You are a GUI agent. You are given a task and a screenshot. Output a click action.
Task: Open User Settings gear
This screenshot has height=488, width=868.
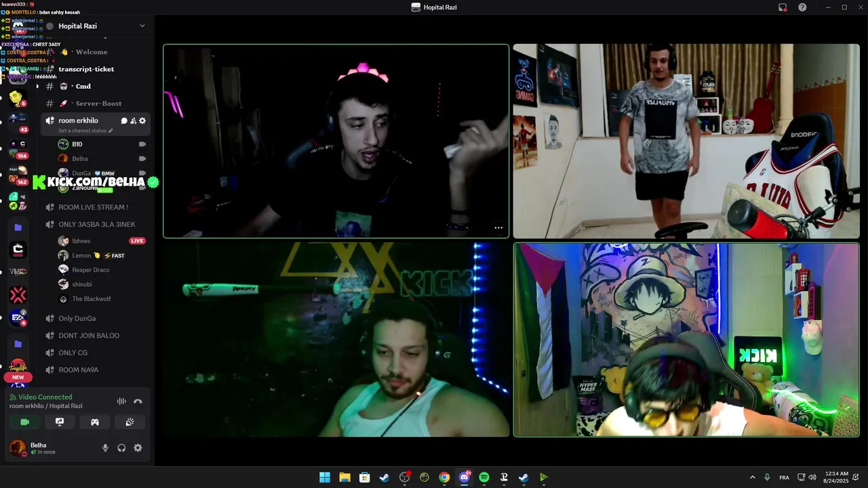coord(138,448)
